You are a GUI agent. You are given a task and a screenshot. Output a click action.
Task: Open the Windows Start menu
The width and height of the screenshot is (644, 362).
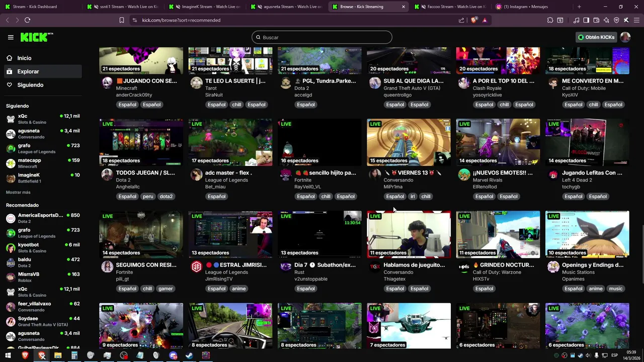click(8, 355)
